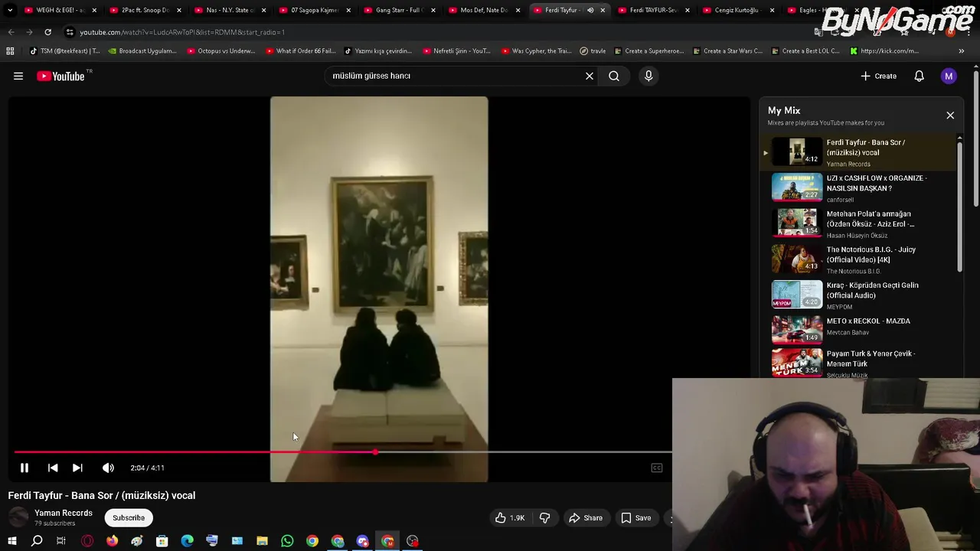Open the What if Order 66 Fail... bookmark
The width and height of the screenshot is (980, 551).
(300, 51)
